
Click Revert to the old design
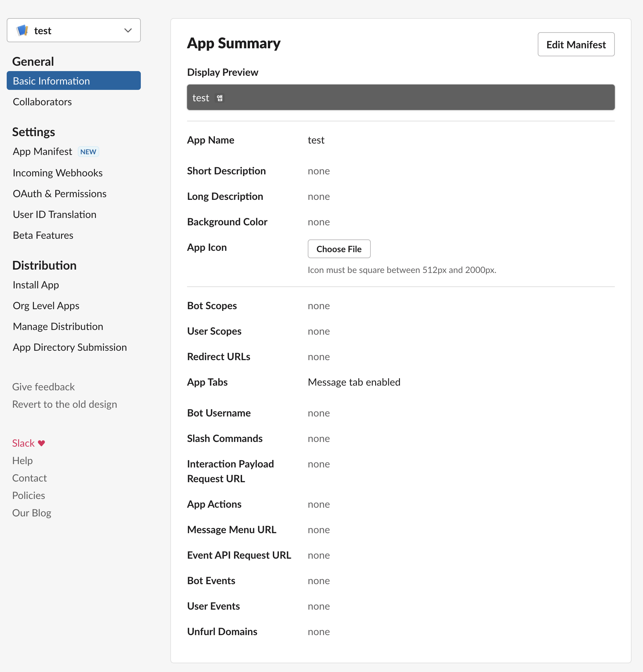64,404
